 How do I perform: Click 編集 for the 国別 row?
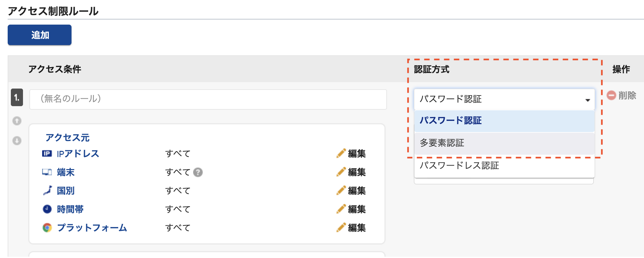(351, 191)
